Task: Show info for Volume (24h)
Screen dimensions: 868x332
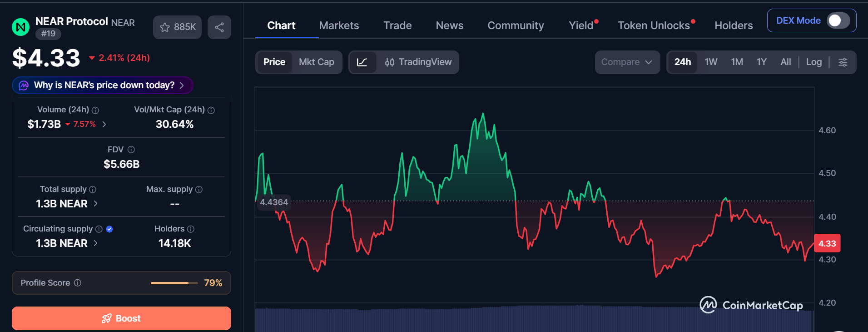Action: [95, 110]
